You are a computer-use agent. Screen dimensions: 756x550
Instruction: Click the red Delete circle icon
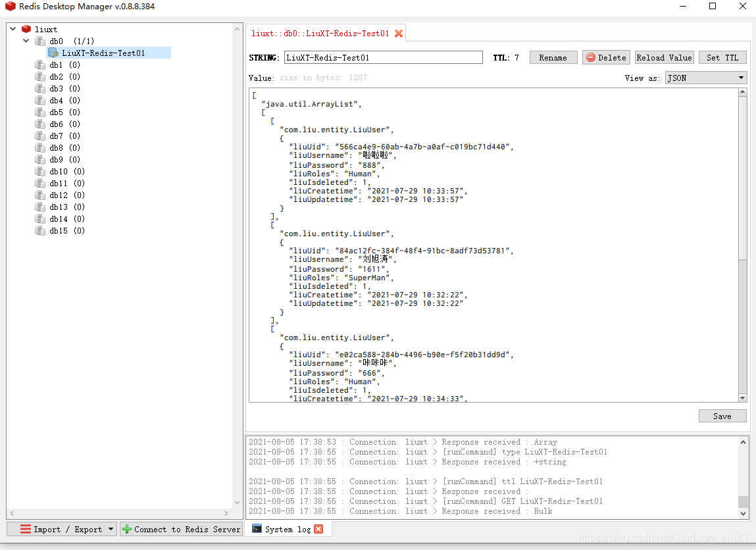[x=591, y=57]
